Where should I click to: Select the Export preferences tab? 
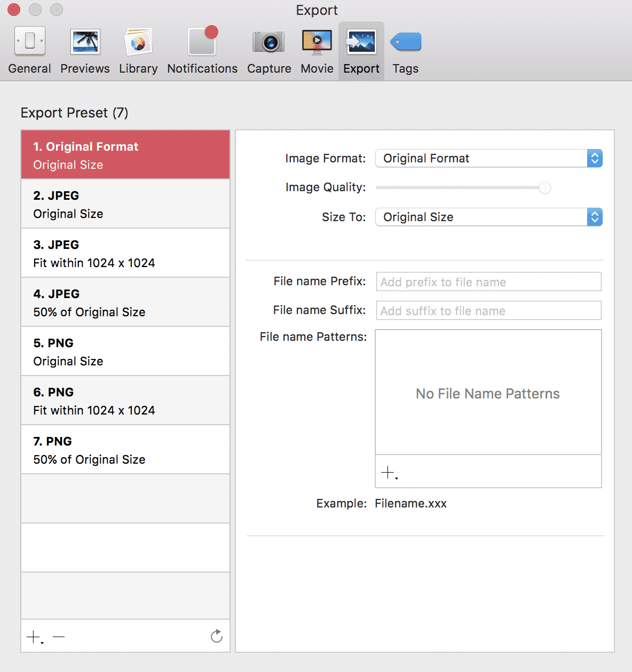pos(361,51)
